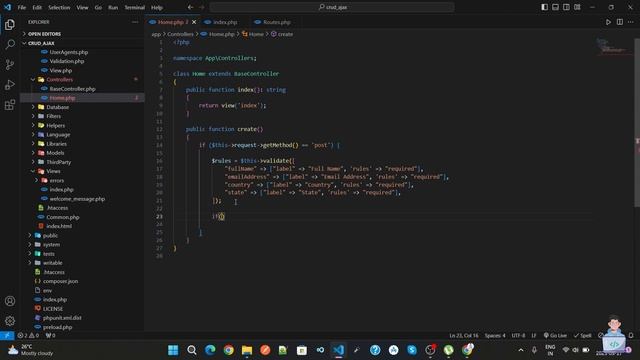Viewport: 640px width, 360px height.
Task: Click the crud_ajax command center search box
Action: [x=332, y=7]
